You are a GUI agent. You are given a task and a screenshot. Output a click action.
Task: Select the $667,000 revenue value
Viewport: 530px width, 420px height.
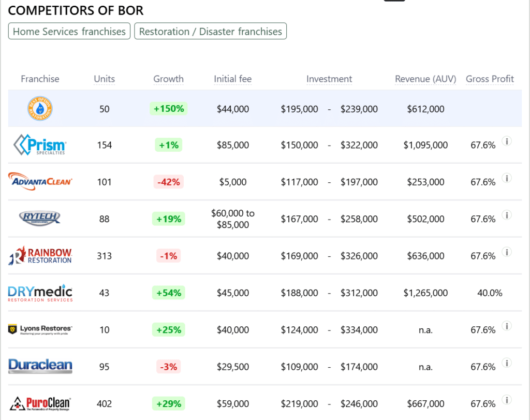click(x=425, y=403)
